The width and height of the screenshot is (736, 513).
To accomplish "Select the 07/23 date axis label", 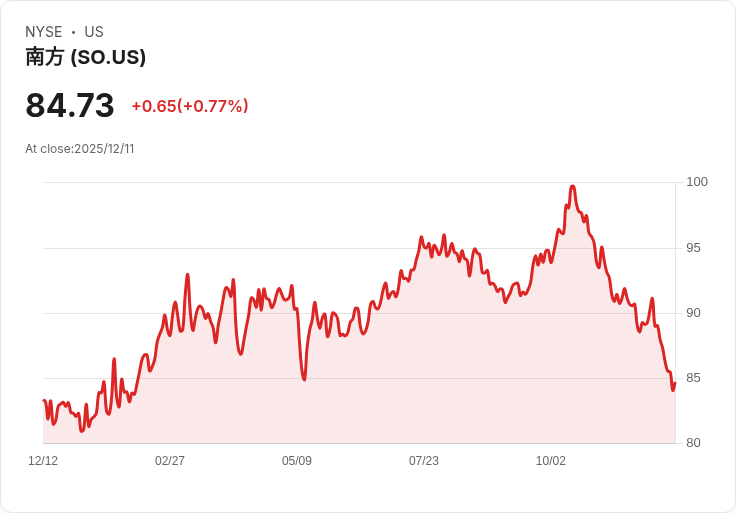I will coord(424,461).
